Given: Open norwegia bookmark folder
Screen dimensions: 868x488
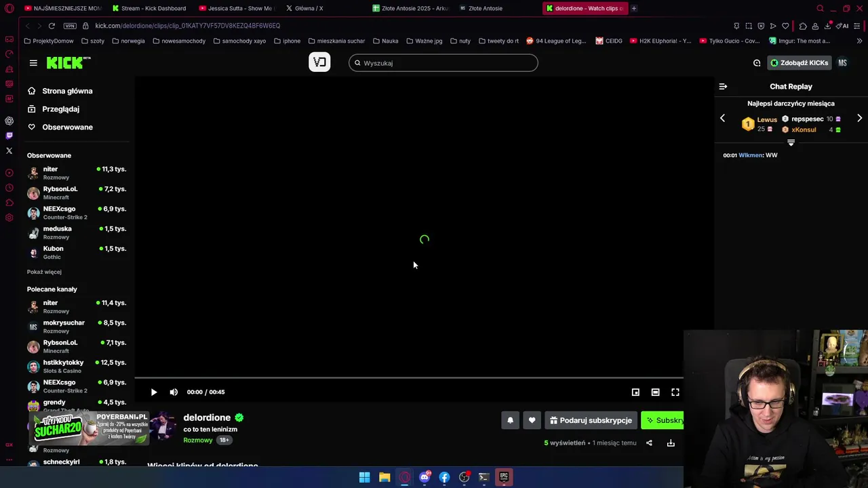Looking at the screenshot, I should [128, 41].
